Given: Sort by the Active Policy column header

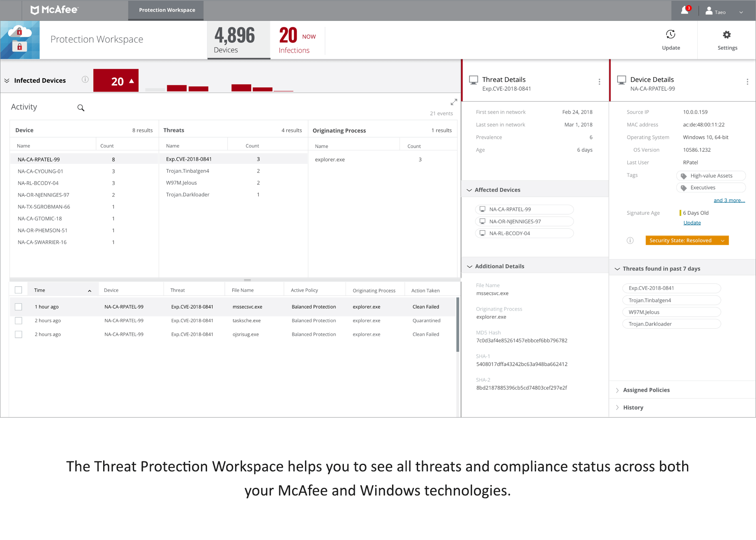Looking at the screenshot, I should tap(304, 290).
